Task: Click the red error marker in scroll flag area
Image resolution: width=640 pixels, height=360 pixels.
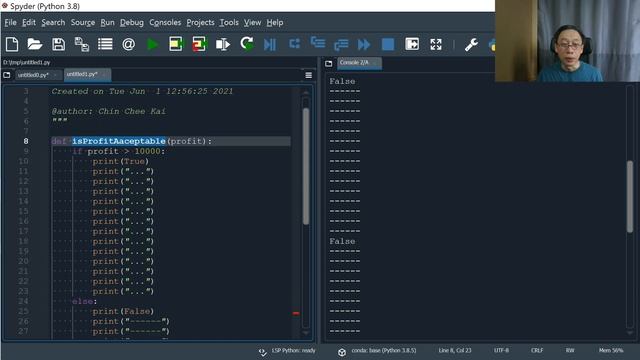Action: [296, 313]
